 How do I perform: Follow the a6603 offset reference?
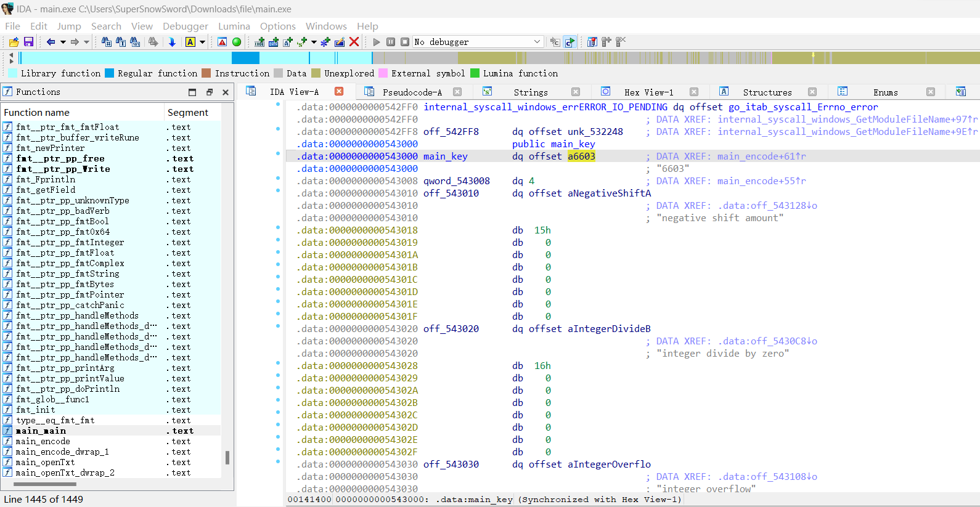click(581, 156)
